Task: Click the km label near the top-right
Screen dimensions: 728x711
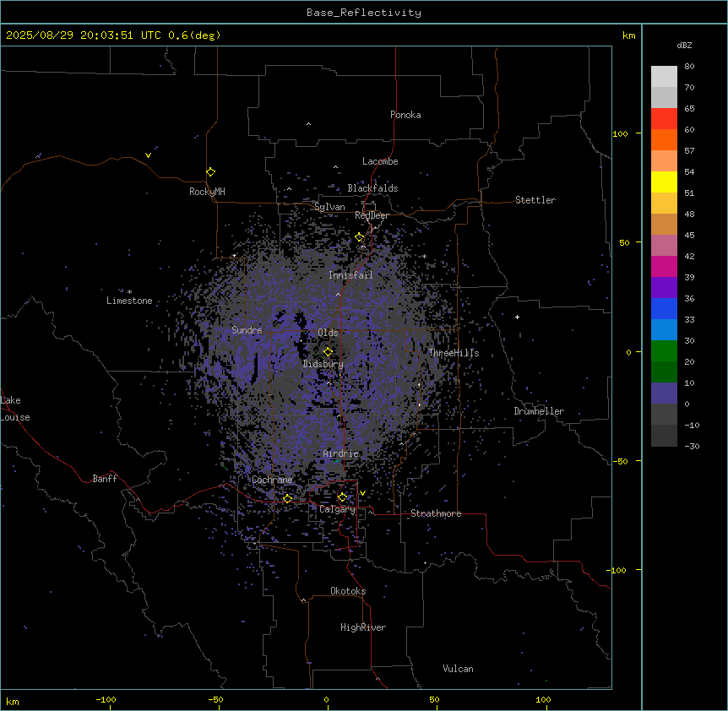Action: (628, 35)
